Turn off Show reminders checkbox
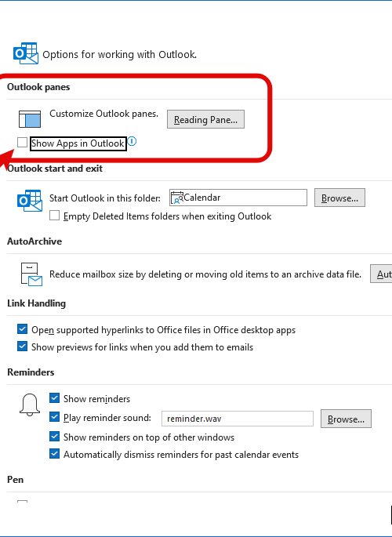This screenshot has height=537, width=392. pos(54,398)
